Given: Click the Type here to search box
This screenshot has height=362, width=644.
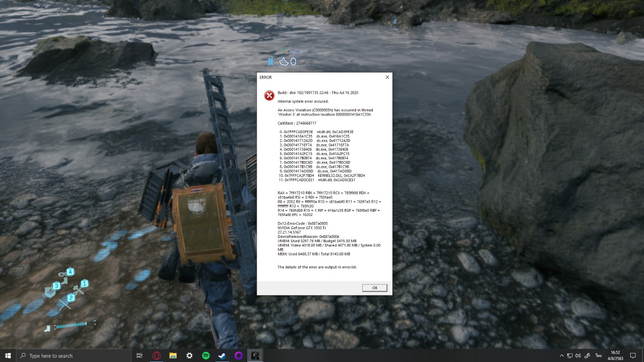Looking at the screenshot, I should point(73,356).
